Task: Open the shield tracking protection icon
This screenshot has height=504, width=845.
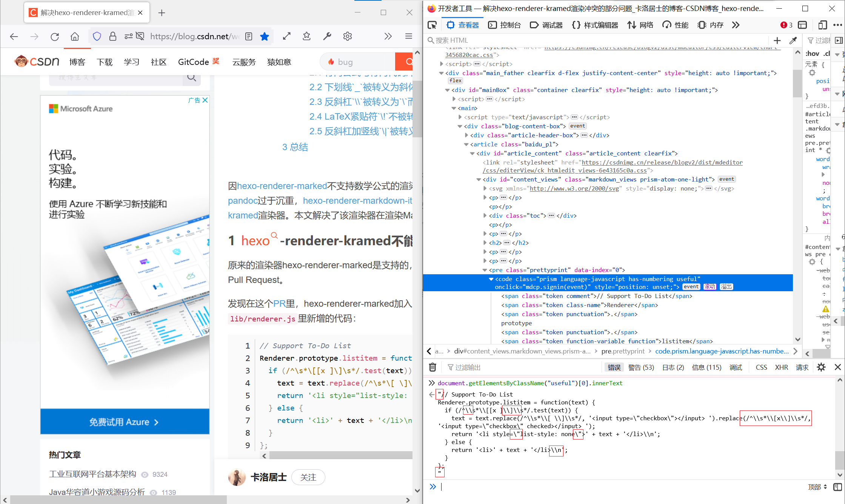Action: pos(97,37)
